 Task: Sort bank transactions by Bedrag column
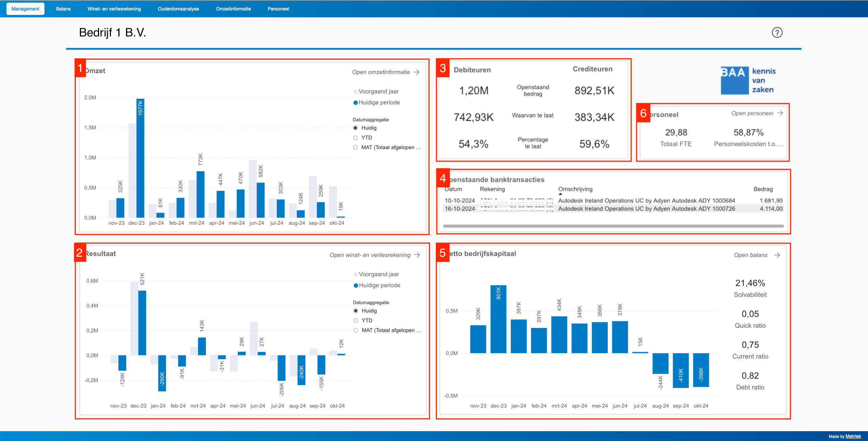[x=763, y=189]
